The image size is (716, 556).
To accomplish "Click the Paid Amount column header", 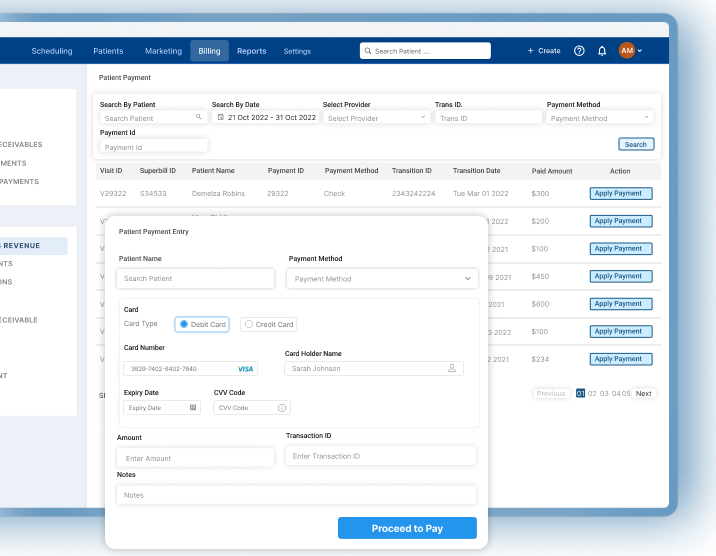I will [x=552, y=171].
